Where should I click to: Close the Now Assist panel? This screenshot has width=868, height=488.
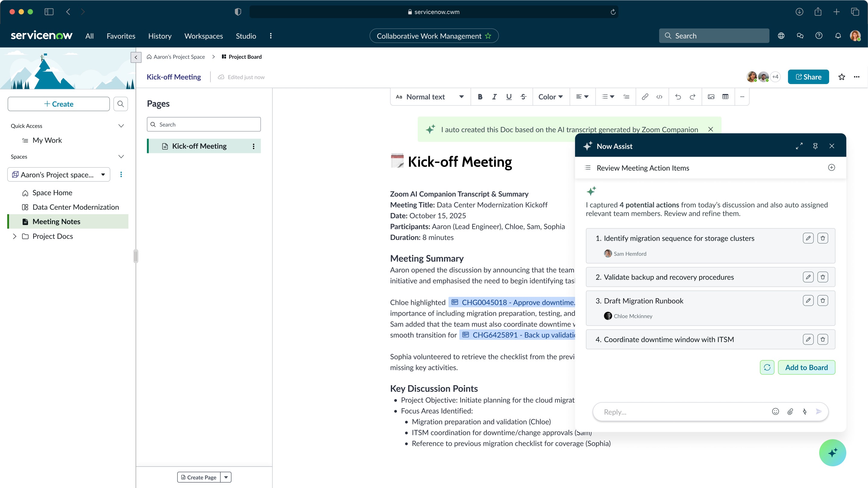pos(832,146)
